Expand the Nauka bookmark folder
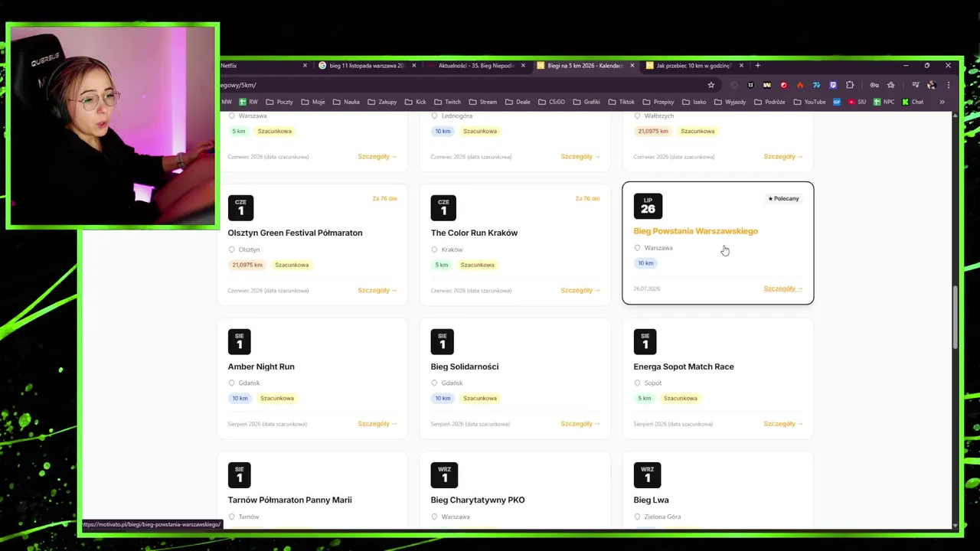The width and height of the screenshot is (980, 551). click(345, 102)
